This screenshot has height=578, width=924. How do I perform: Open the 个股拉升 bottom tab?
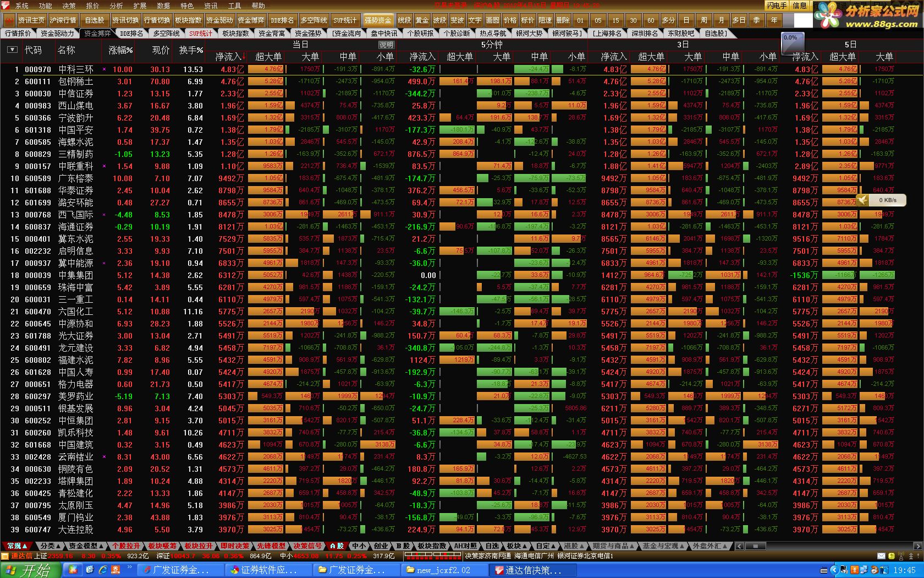(126, 546)
